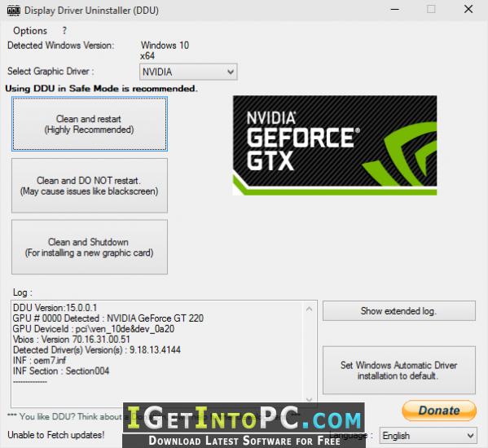Click the 'INF : oem7.inf' log line
488x448 pixels.
coord(40,360)
